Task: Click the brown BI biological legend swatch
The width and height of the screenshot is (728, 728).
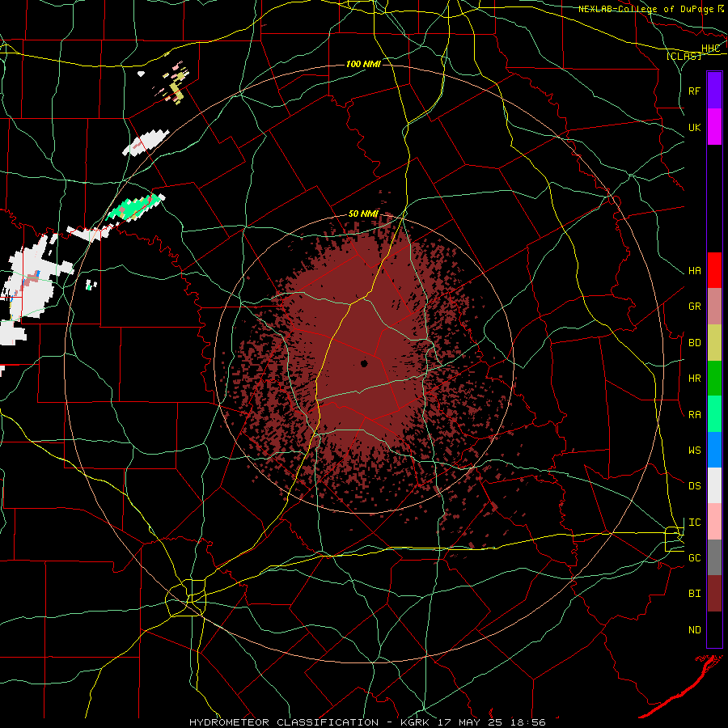Action: 714,594
